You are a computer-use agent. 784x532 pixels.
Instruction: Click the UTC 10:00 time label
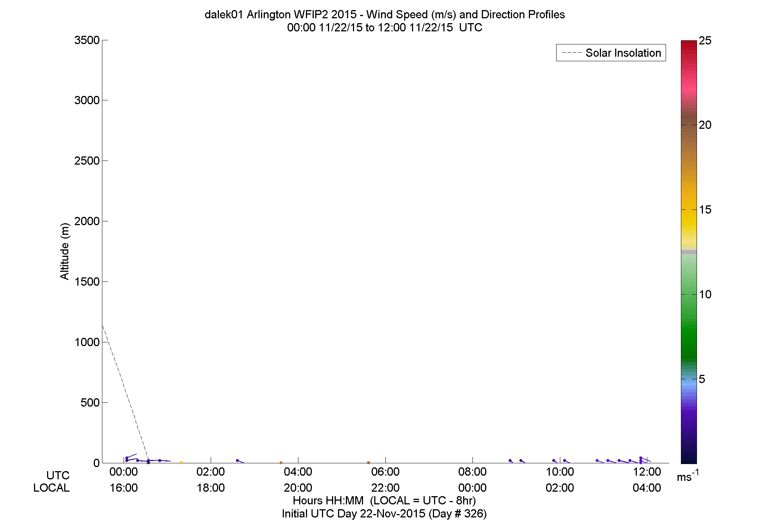[x=560, y=472]
